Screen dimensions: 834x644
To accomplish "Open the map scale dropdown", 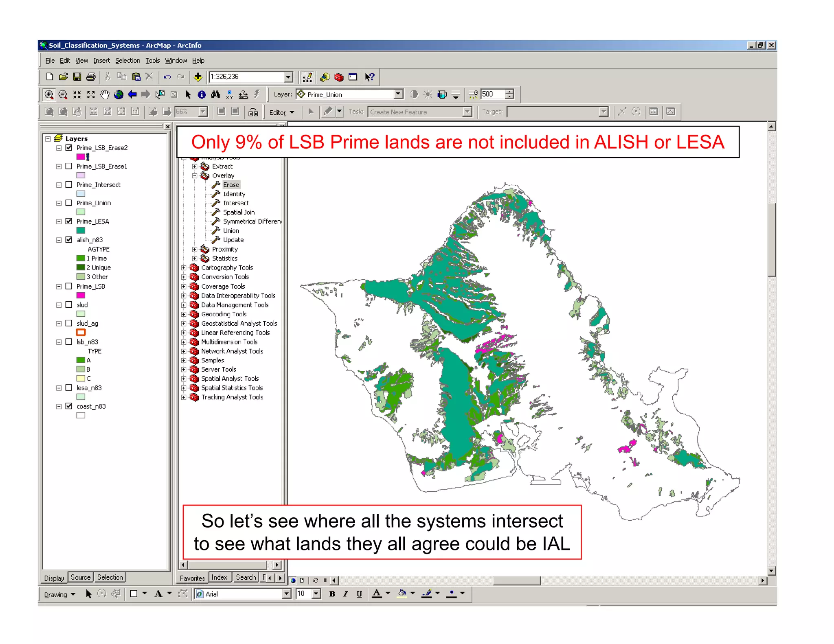I will tap(288, 77).
